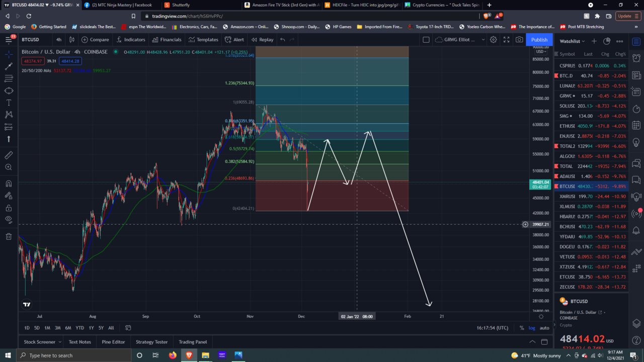Open the Strategy Tester tab
Image resolution: width=644 pixels, height=362 pixels.
[x=151, y=342]
